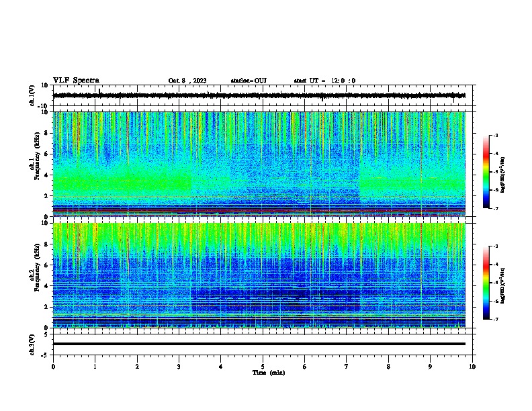532x411 pixels.
Task: Click time axis tick label '7'
Action: [x=347, y=367]
